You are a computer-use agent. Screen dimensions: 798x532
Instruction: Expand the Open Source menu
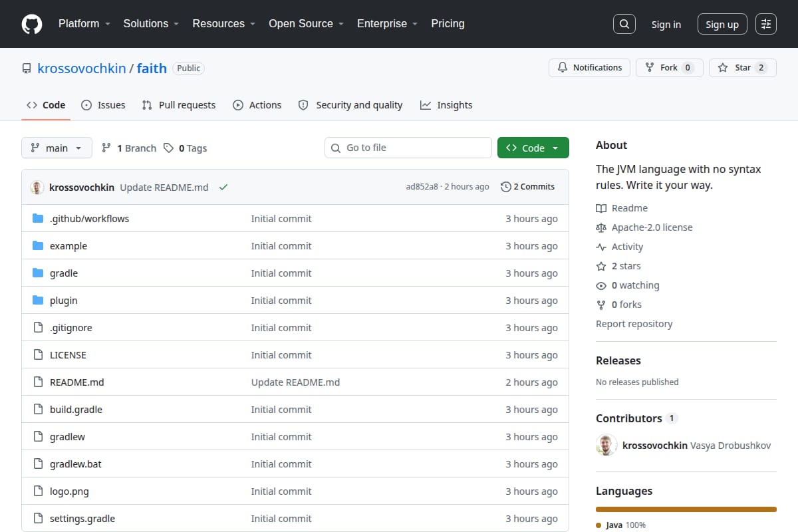click(307, 24)
